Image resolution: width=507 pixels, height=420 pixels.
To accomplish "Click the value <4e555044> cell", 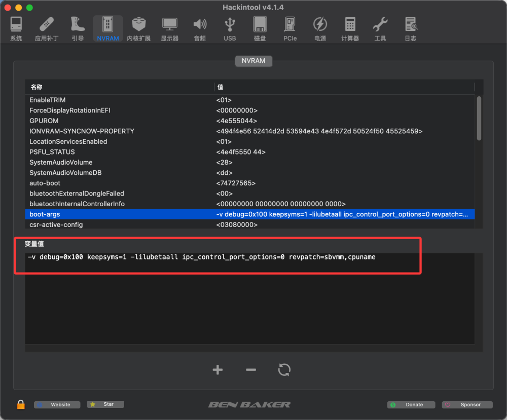I will click(237, 121).
